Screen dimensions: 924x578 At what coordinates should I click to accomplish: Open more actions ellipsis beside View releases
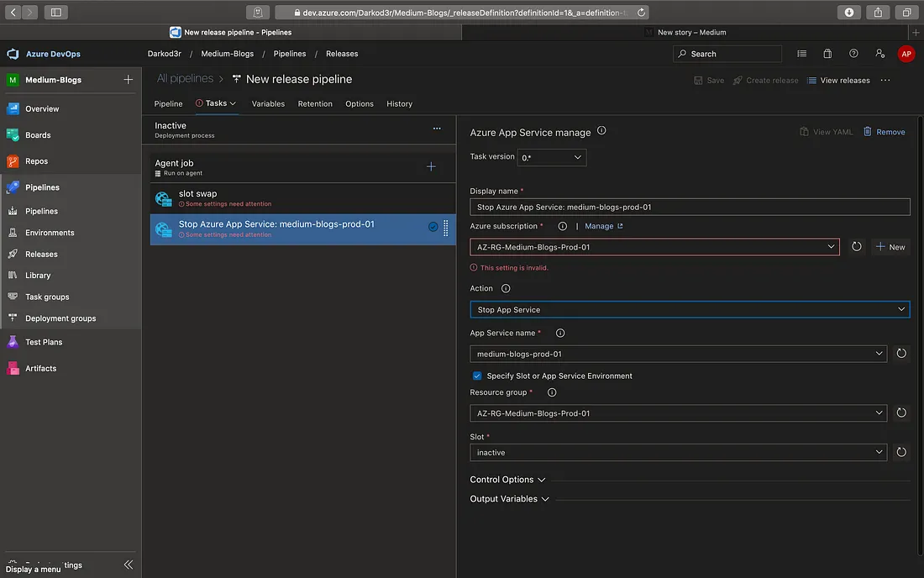(x=885, y=80)
